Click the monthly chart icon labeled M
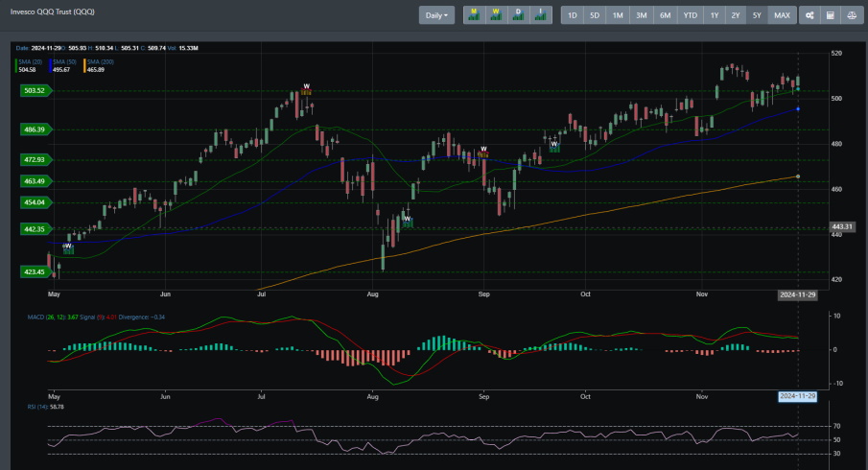The height and width of the screenshot is (470, 868). pos(473,15)
